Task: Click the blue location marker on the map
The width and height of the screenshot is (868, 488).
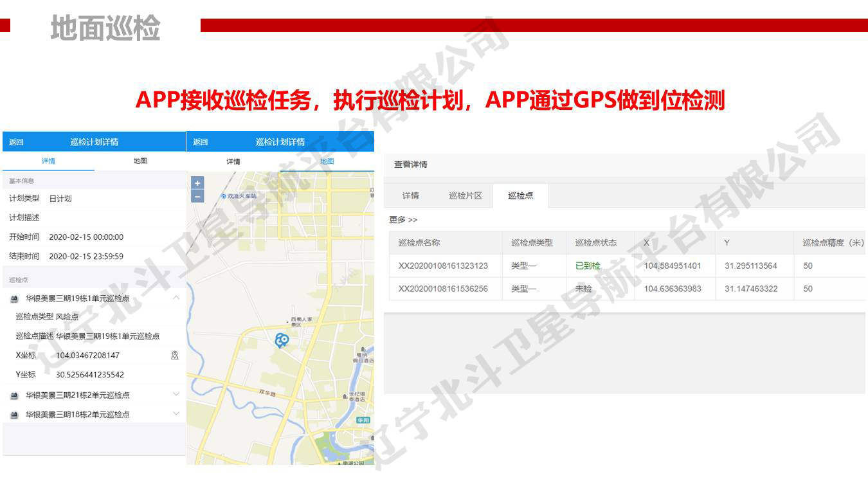Action: (281, 341)
